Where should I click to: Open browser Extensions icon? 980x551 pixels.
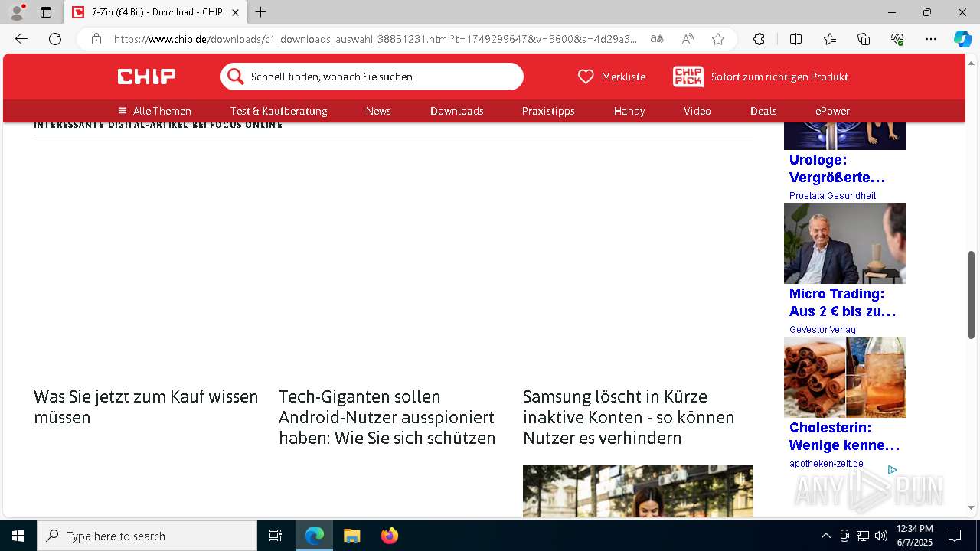(x=759, y=39)
